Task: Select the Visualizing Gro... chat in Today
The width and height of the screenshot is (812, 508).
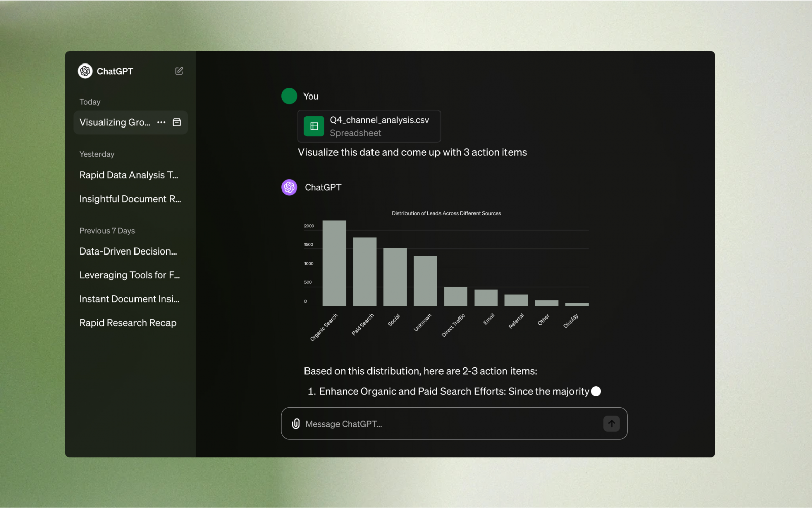Action: pos(115,122)
